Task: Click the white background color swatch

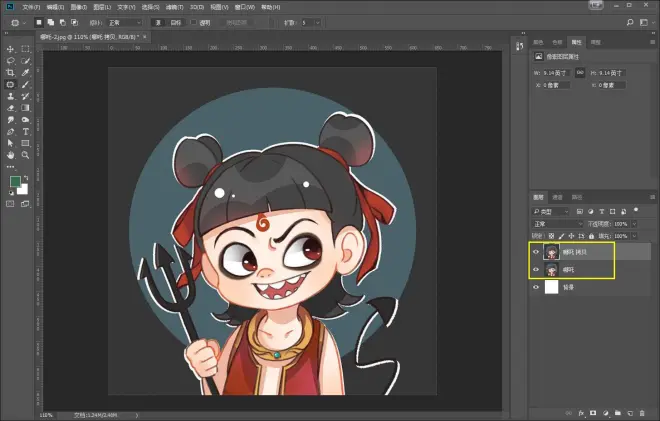Action: click(x=23, y=190)
